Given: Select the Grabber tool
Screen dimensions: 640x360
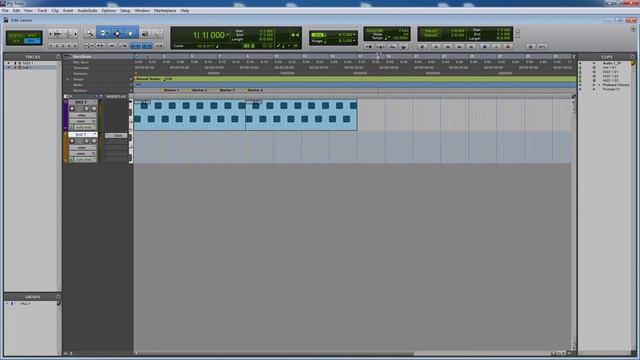Looking at the screenshot, I should coord(131,33).
